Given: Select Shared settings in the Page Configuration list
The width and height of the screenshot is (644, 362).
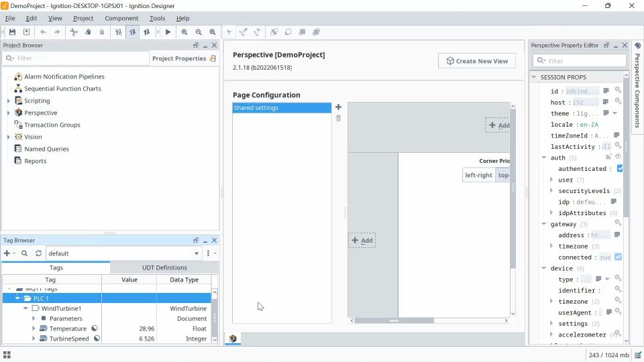Looking at the screenshot, I should (x=282, y=107).
